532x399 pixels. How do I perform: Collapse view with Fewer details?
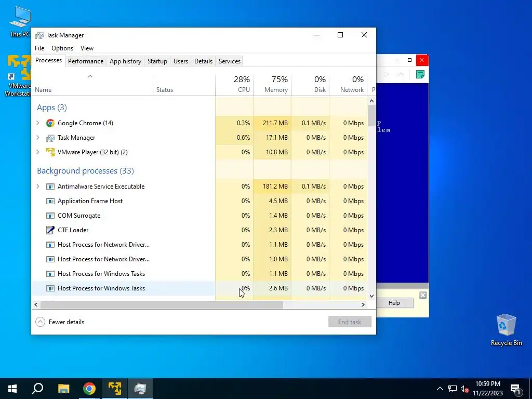pyautogui.click(x=60, y=322)
